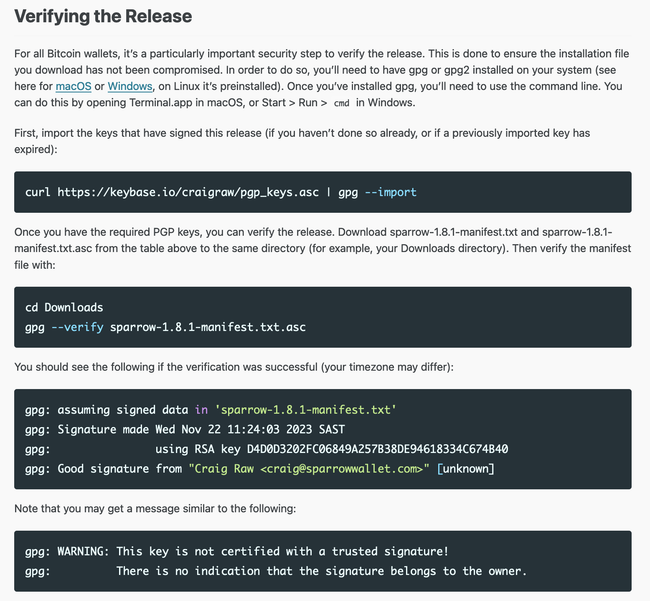Click the "There is no indication" output line
Viewport: 650px width, 601px height.
[x=320, y=571]
